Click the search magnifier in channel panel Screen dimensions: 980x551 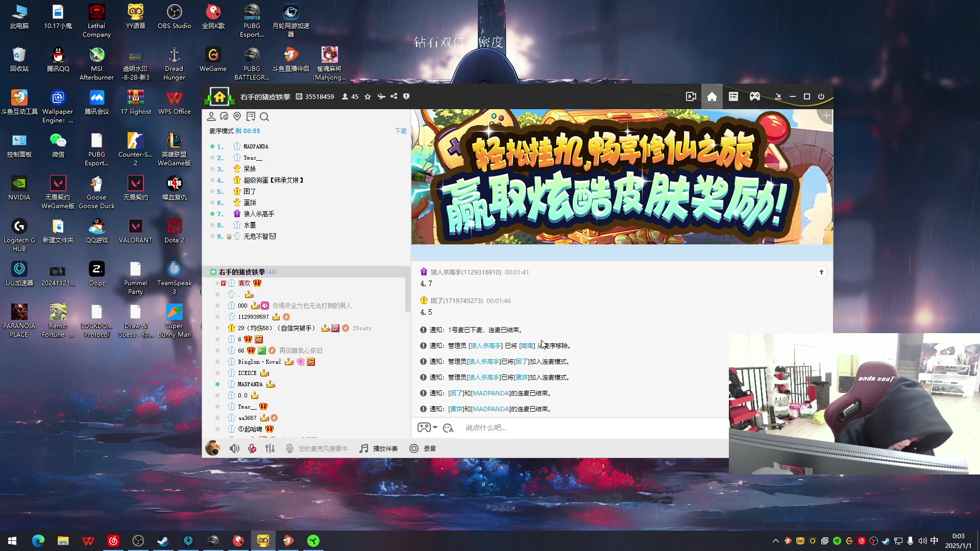tap(264, 116)
